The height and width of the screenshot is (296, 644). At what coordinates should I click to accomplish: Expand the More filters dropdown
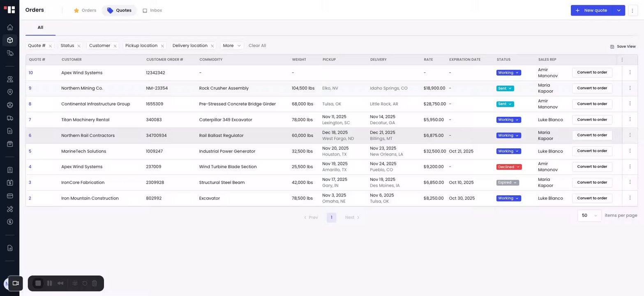pyautogui.click(x=232, y=46)
